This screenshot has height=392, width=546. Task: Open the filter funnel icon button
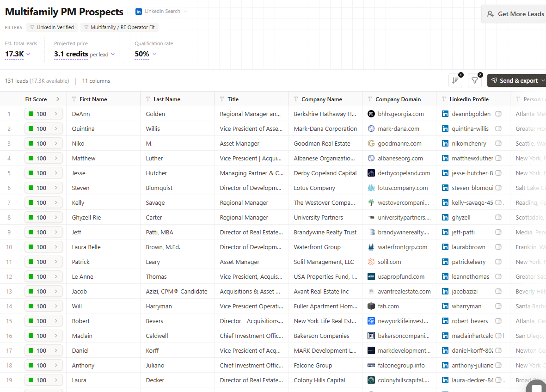click(475, 80)
